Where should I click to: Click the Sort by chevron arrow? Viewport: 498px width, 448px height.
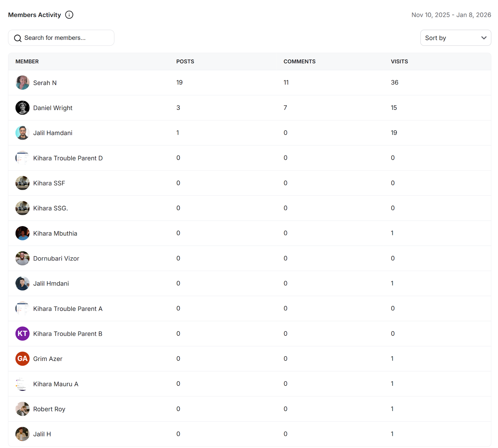point(483,38)
